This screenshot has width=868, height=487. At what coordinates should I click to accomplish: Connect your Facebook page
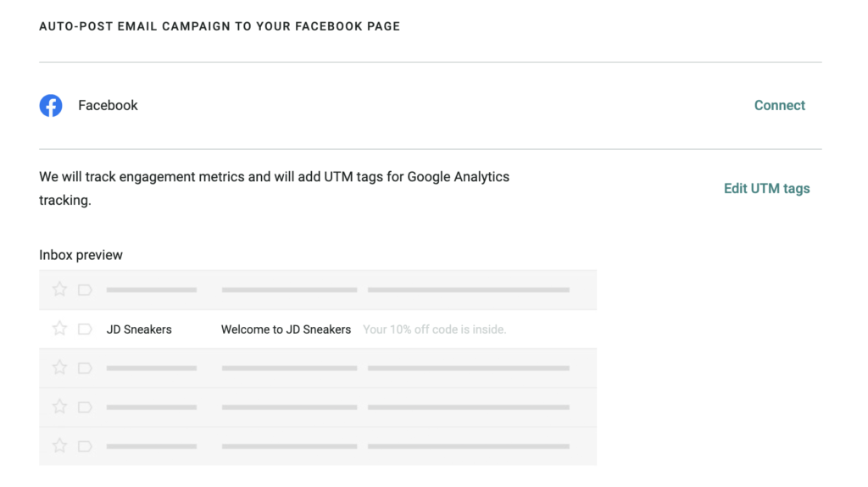[779, 106]
